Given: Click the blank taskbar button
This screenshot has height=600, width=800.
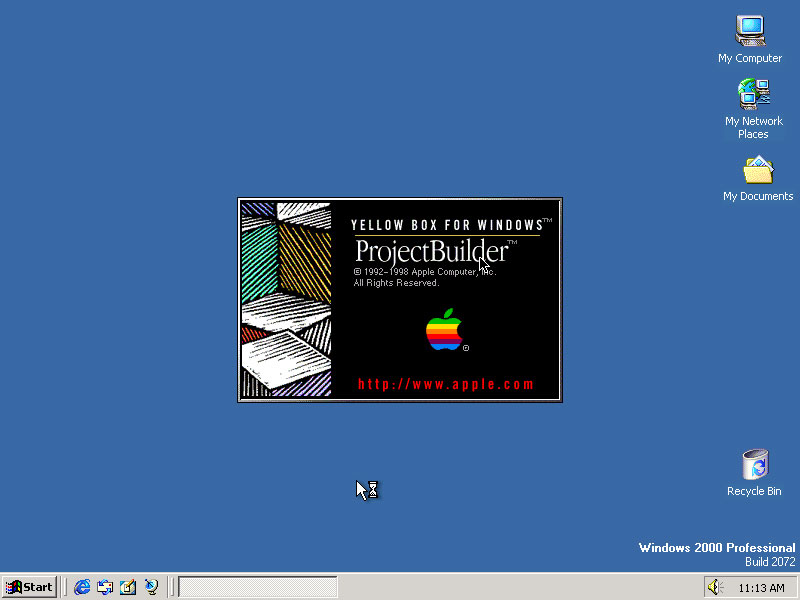Looking at the screenshot, I should click(258, 587).
